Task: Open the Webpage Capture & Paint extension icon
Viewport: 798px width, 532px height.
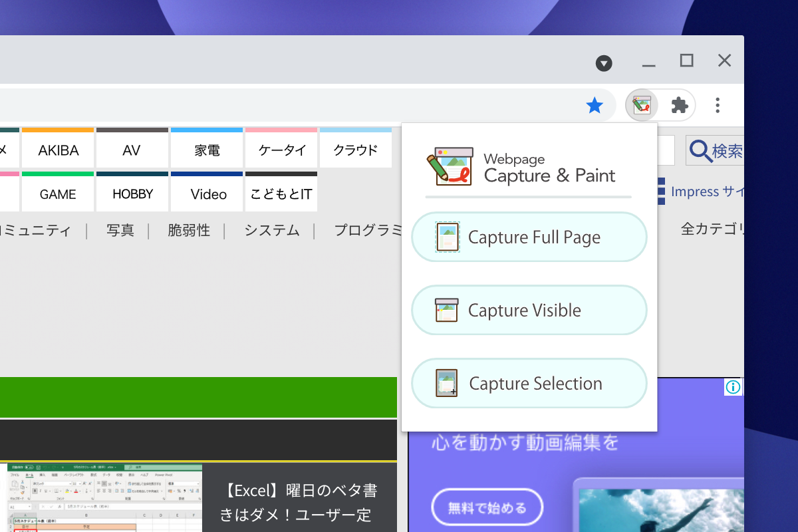Action: (x=640, y=105)
